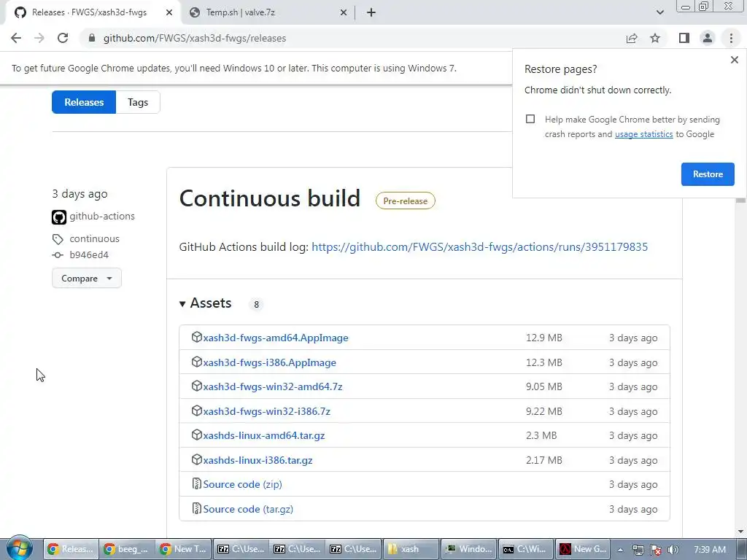Image resolution: width=747 pixels, height=560 pixels.
Task: Click the 3 days ago release date text
Action: click(x=80, y=194)
